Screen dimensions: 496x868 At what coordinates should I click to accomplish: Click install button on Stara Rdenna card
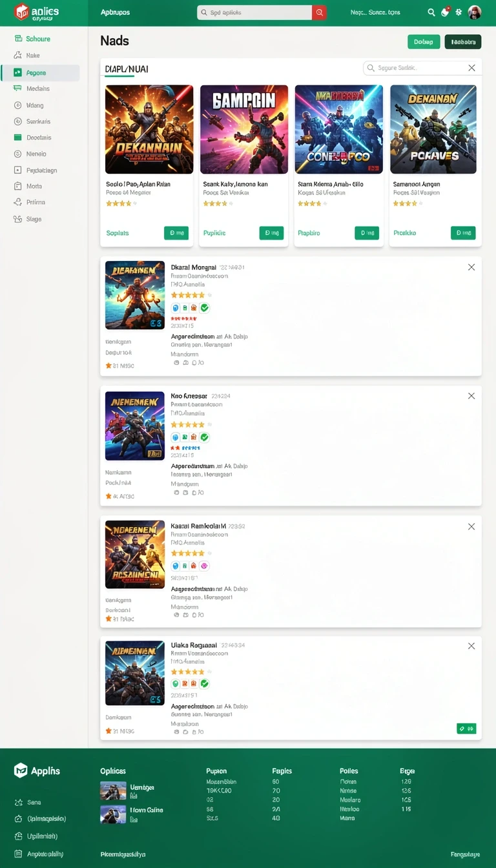click(367, 232)
